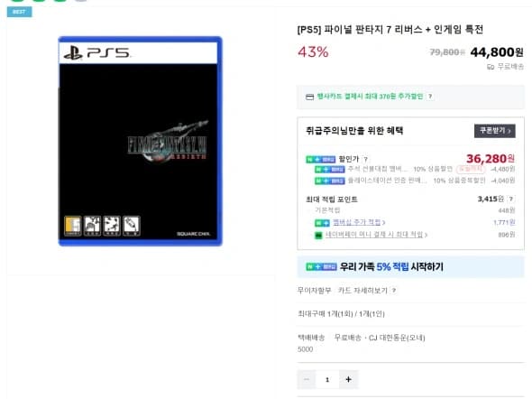Click the BEST badge above the product
Viewport: 532px width, 399px height.
coord(19,12)
